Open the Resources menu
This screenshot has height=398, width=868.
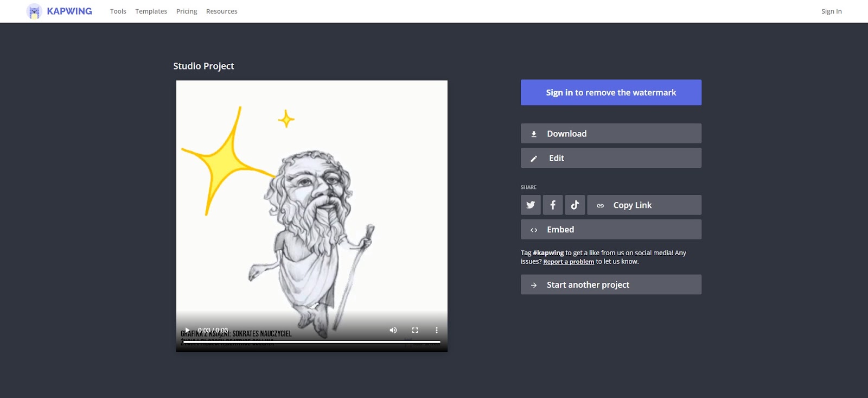pyautogui.click(x=222, y=11)
